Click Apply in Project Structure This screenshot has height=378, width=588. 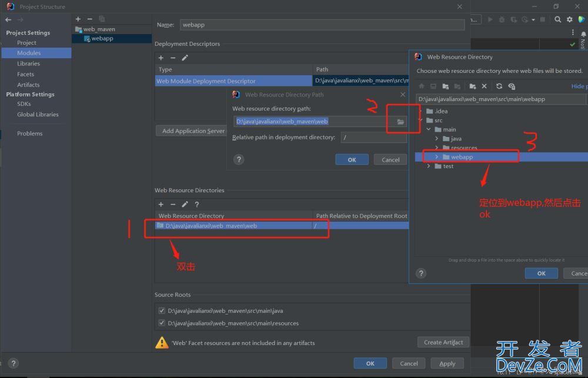point(447,363)
